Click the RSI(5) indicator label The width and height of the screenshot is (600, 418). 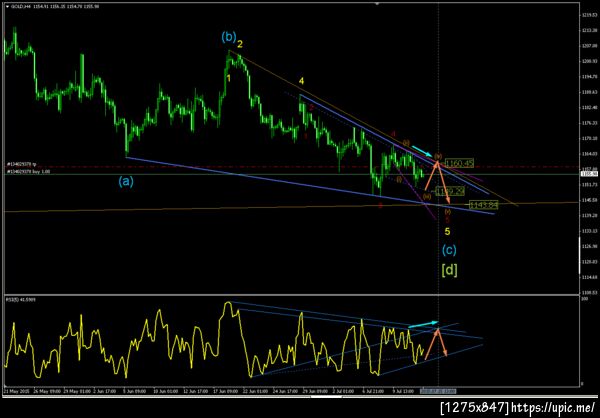21,299
